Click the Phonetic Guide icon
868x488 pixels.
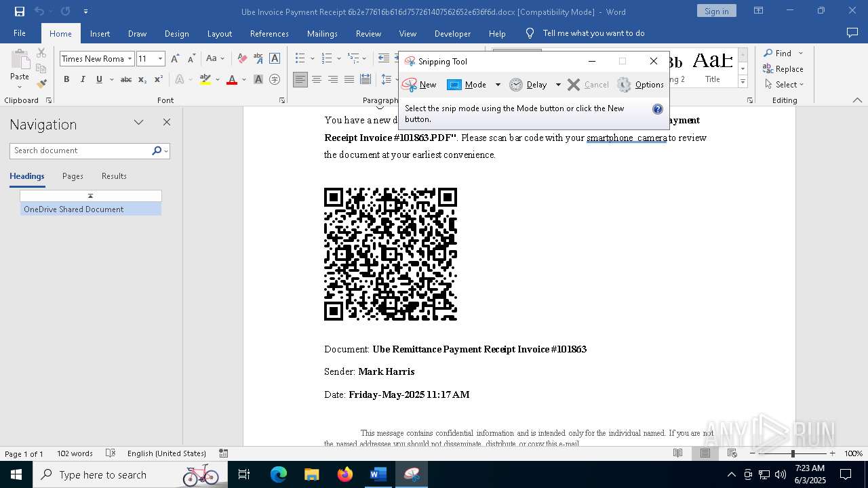coord(258,59)
